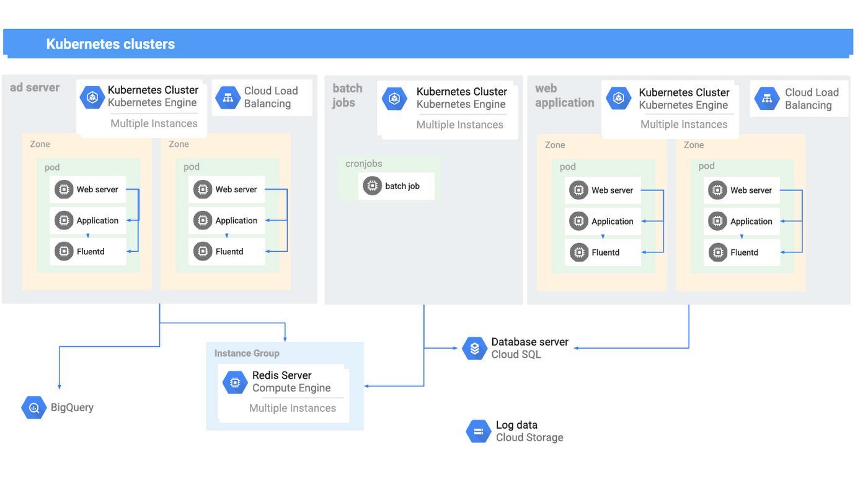Click Fluentd chip icon in ad server's left zone
The image size is (868, 482).
click(64, 251)
